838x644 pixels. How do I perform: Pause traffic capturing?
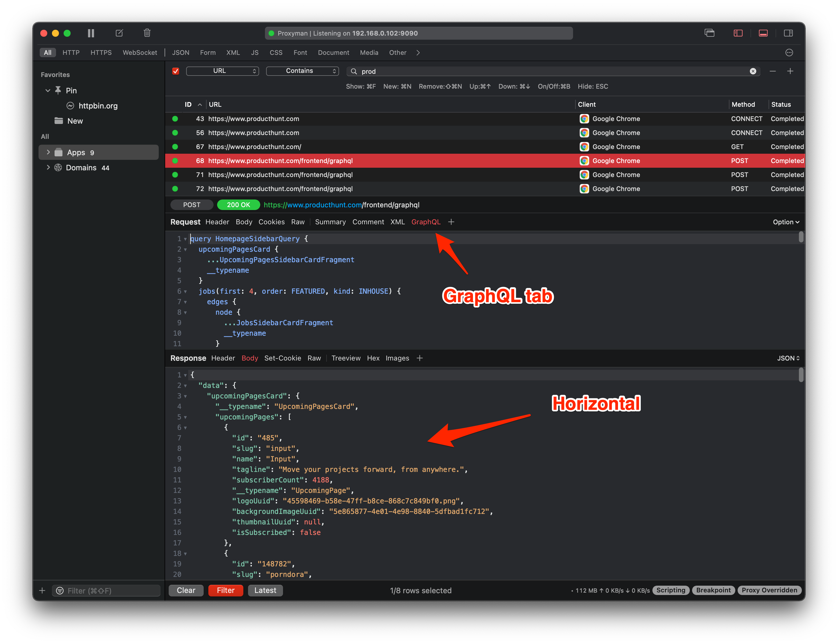(x=90, y=33)
